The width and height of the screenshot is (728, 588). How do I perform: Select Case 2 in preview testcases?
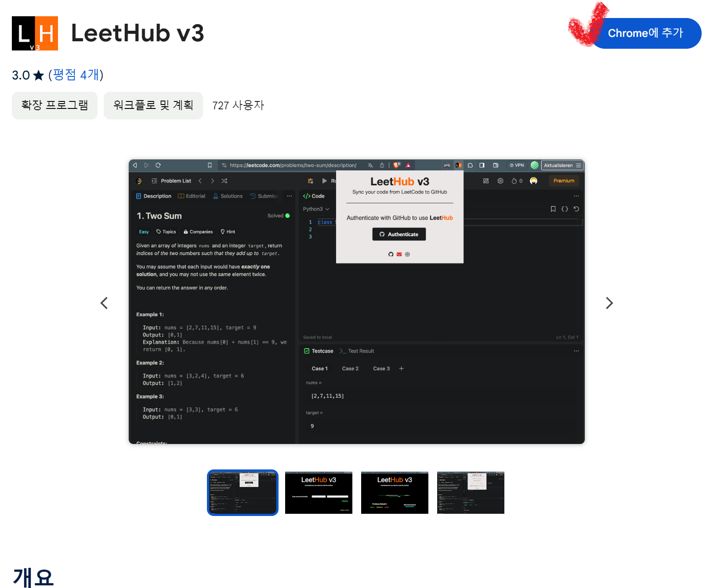point(350,369)
